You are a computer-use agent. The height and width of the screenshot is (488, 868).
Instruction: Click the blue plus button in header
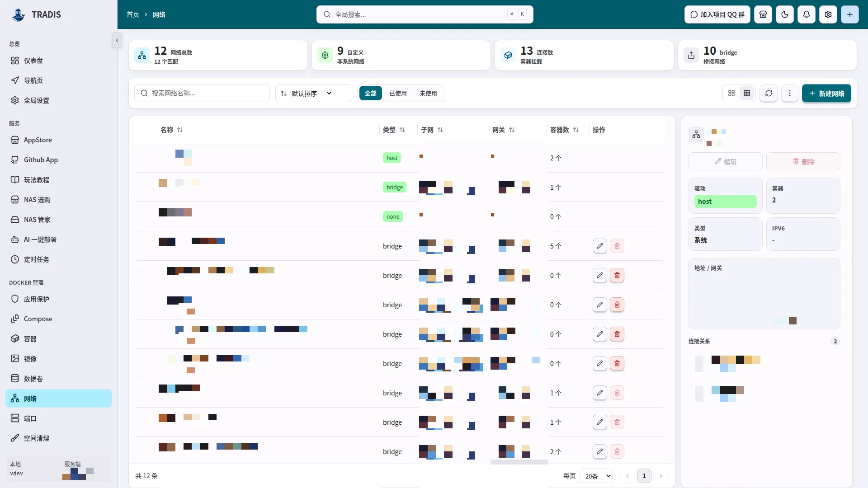pos(850,14)
